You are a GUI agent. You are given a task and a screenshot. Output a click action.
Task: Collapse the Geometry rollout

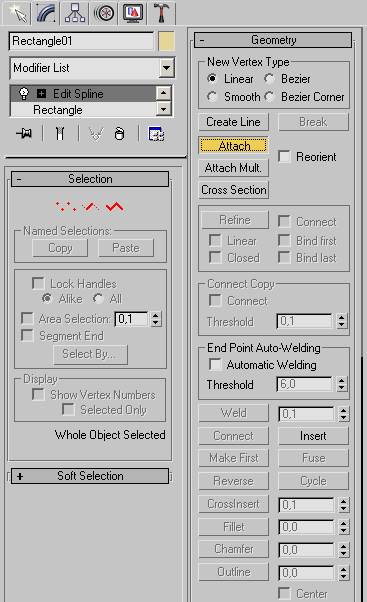pos(273,40)
